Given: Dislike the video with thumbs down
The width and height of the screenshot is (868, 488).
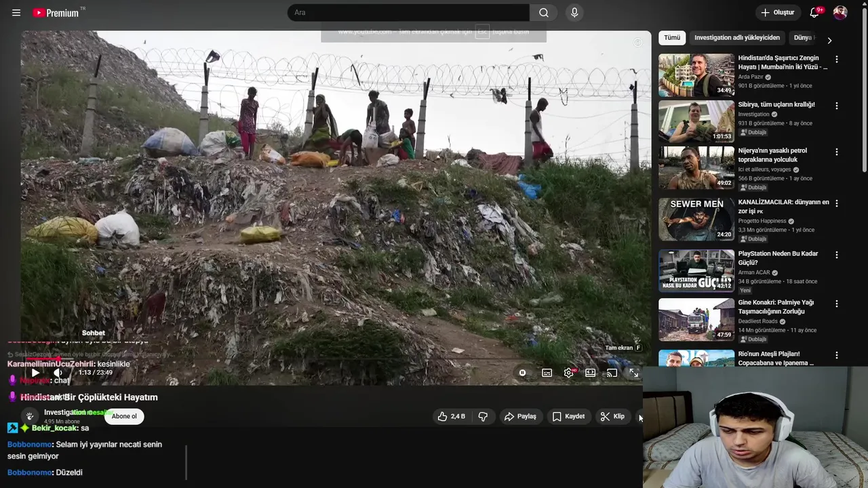Looking at the screenshot, I should (483, 416).
